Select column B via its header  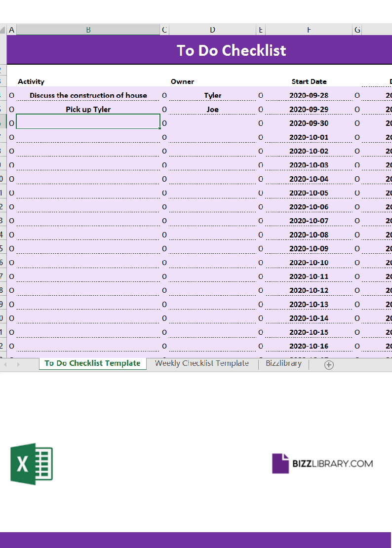pos(88,30)
